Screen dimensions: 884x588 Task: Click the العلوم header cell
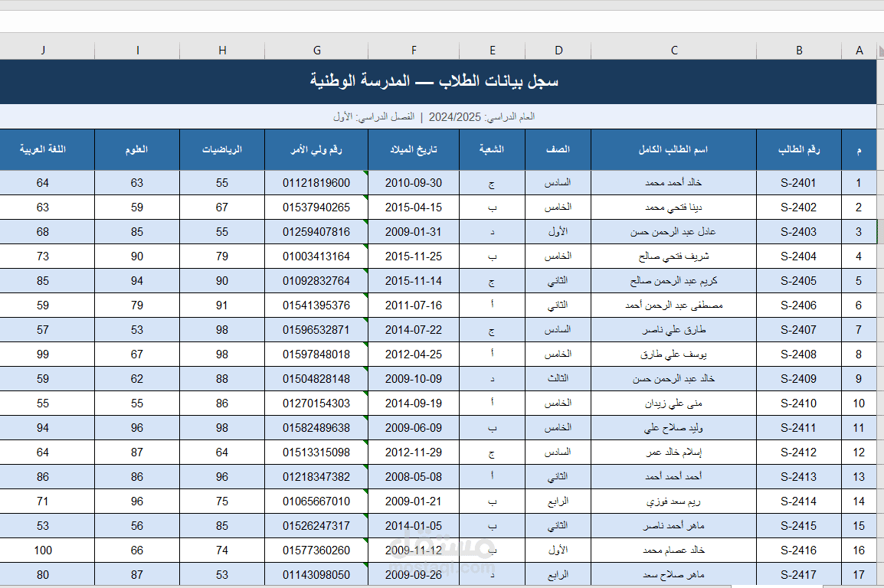coord(138,150)
